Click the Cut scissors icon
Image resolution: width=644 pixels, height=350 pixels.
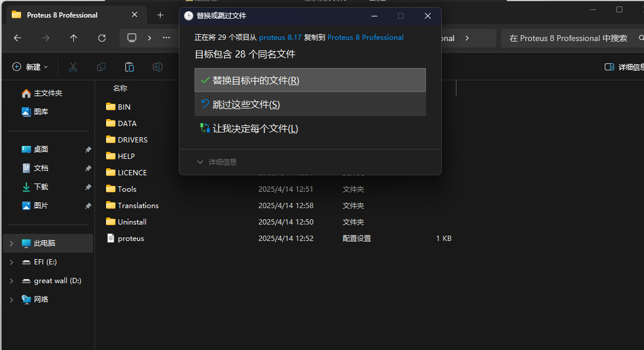[73, 67]
